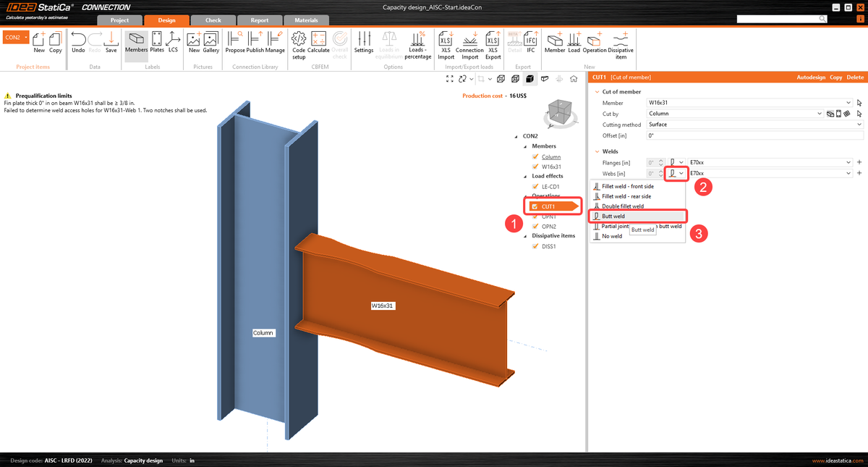Disable the DISS1 dissipative item checkbox
This screenshot has width=868, height=467.
point(535,245)
